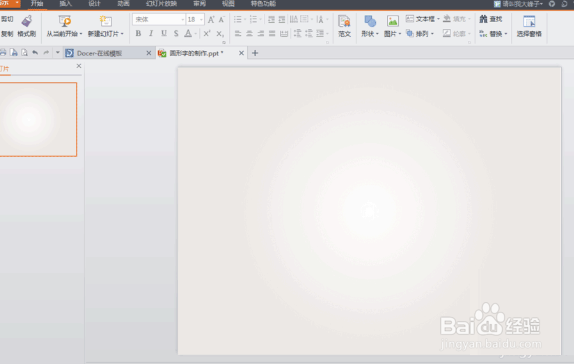The image size is (574, 364).
Task: Click the bulleted list icon
Action: tap(238, 19)
